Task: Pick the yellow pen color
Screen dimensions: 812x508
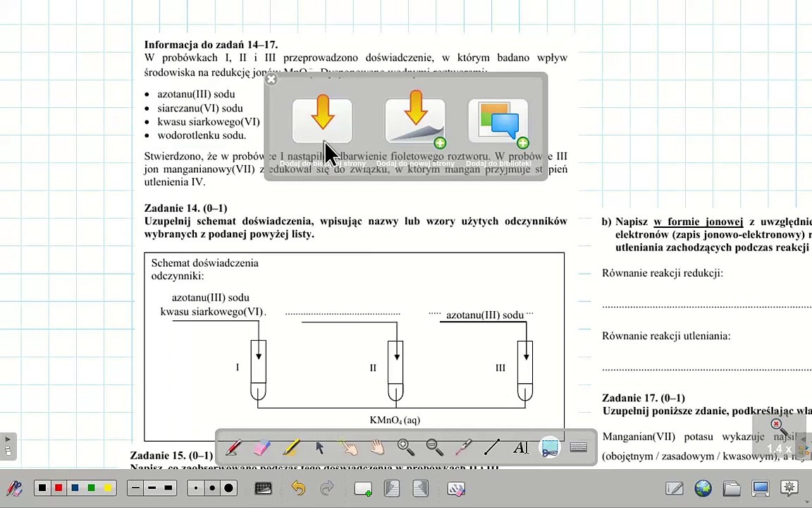Action: (108, 488)
